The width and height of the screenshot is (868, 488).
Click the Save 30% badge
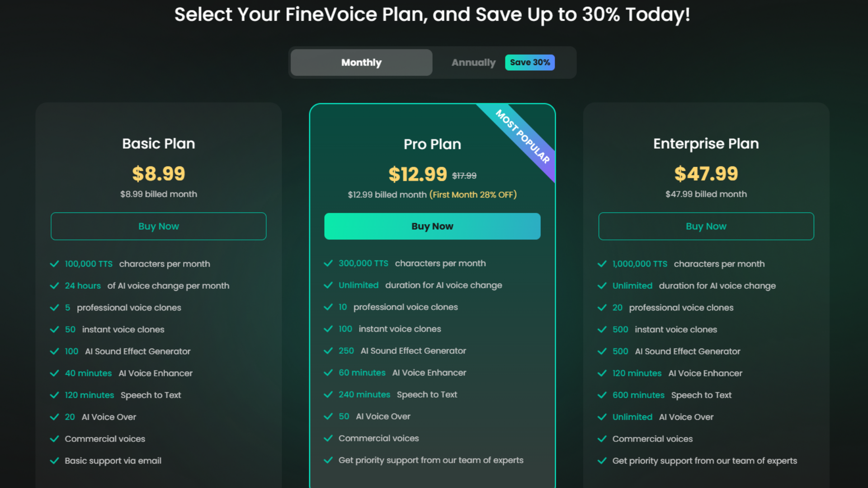tap(530, 62)
